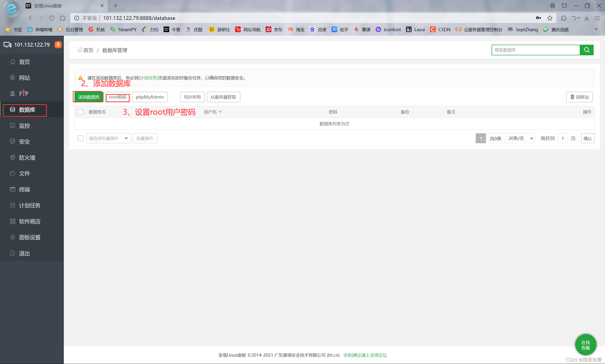This screenshot has width=605, height=364.
Task: Click 从服务器获取 button
Action: 223,97
